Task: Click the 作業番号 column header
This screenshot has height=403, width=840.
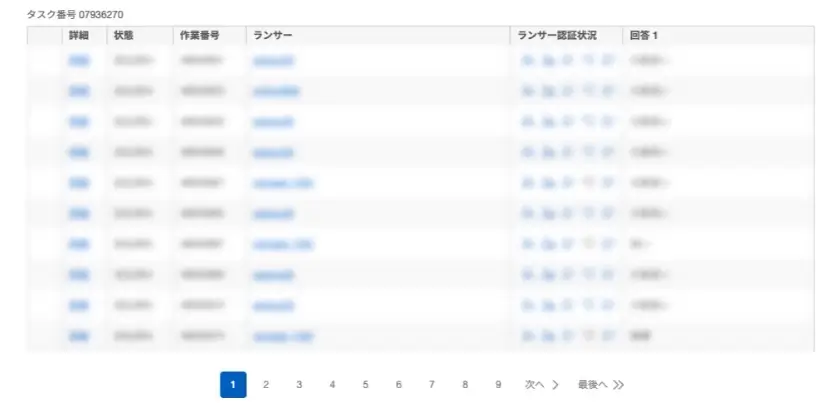Action: tap(201, 35)
